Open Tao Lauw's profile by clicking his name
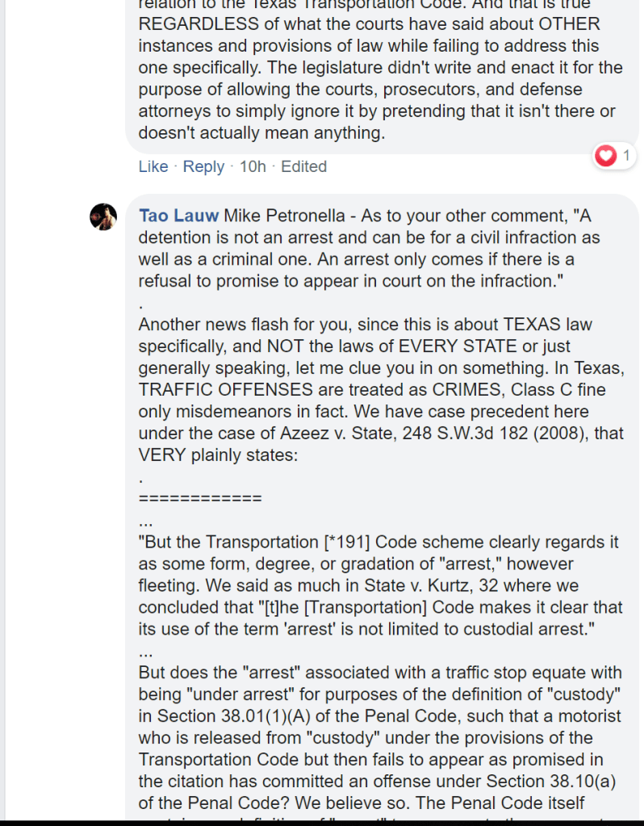Screen dimensions: 644x826 pyautogui.click(x=178, y=216)
